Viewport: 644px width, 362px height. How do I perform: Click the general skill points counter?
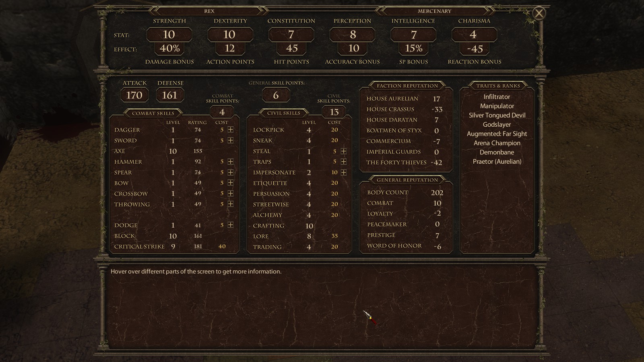(x=276, y=95)
